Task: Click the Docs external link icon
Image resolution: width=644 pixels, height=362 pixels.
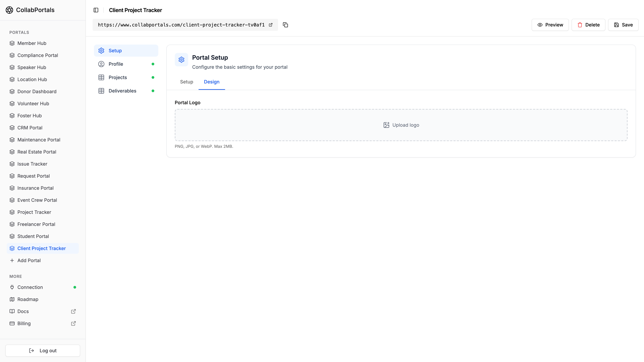Action: (73, 311)
